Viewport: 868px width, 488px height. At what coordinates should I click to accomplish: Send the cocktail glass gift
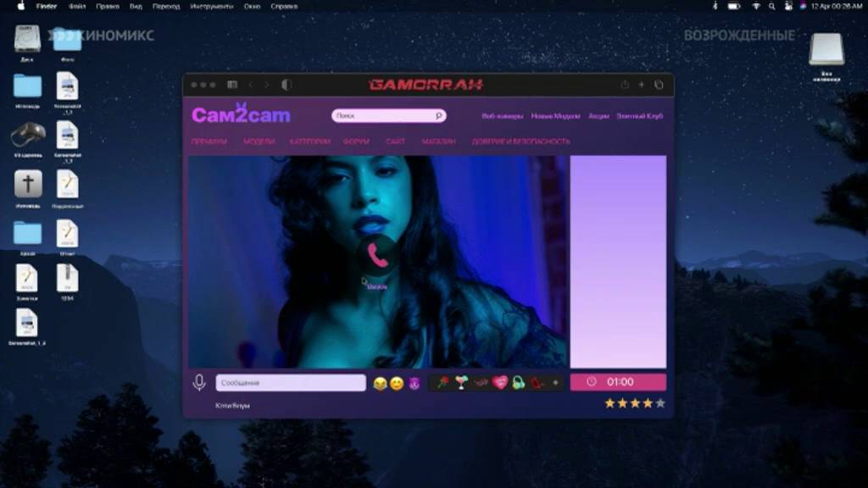[461, 382]
